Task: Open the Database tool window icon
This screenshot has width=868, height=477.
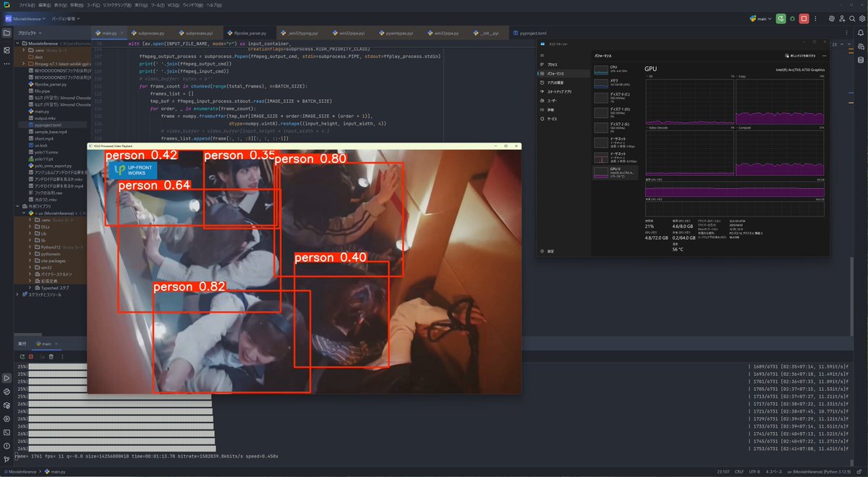Action: click(861, 59)
